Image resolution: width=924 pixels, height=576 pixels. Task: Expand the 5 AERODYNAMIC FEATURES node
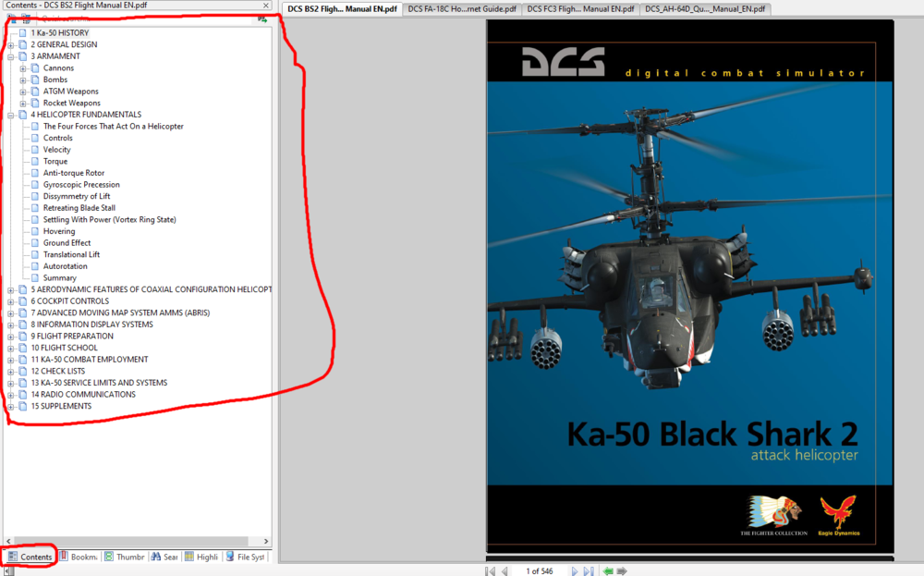tap(10, 290)
